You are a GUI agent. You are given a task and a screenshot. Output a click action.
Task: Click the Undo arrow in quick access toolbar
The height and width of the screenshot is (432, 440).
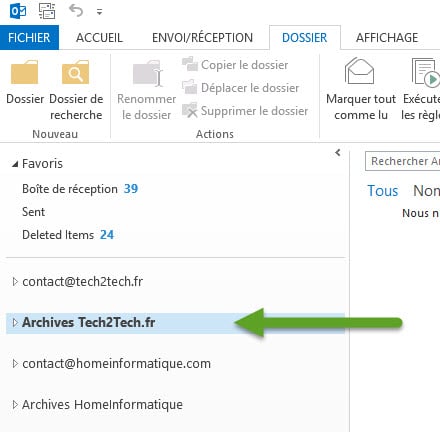pos(76,11)
